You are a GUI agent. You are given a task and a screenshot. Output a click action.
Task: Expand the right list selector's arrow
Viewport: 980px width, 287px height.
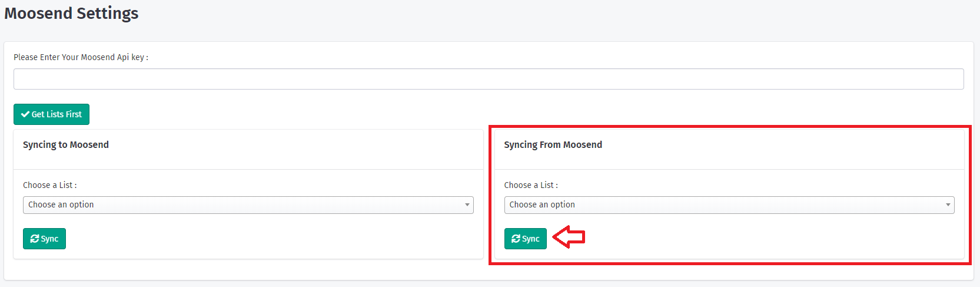pyautogui.click(x=948, y=205)
